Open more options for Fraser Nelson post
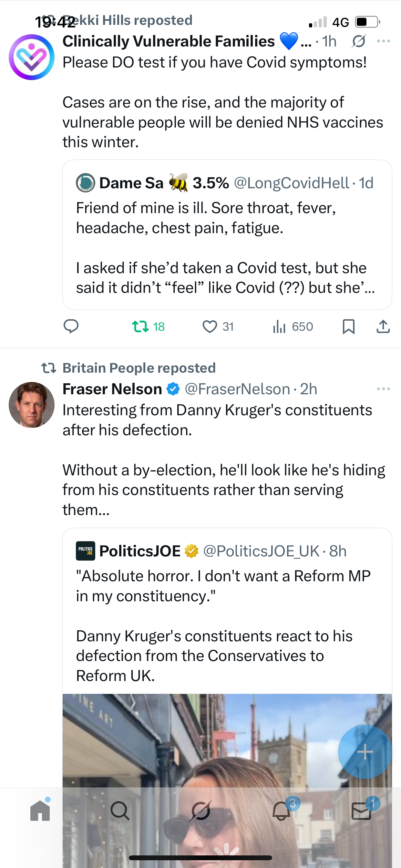The width and height of the screenshot is (401, 868). [x=384, y=389]
